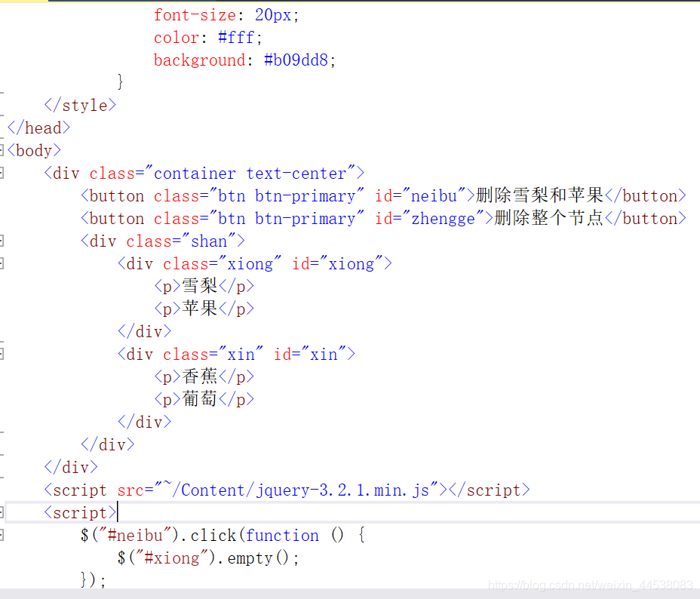This screenshot has width=700, height=599.
Task: Click the id xin attribute value
Action: coord(324,355)
